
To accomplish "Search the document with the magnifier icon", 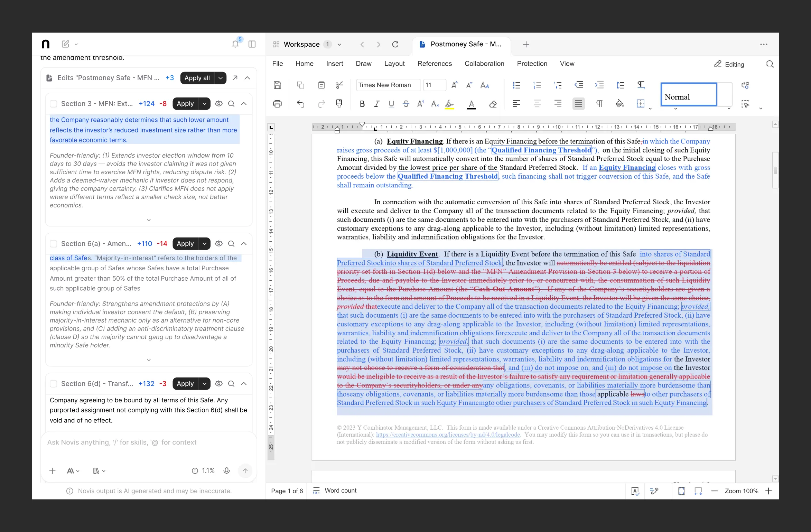I will coord(770,64).
